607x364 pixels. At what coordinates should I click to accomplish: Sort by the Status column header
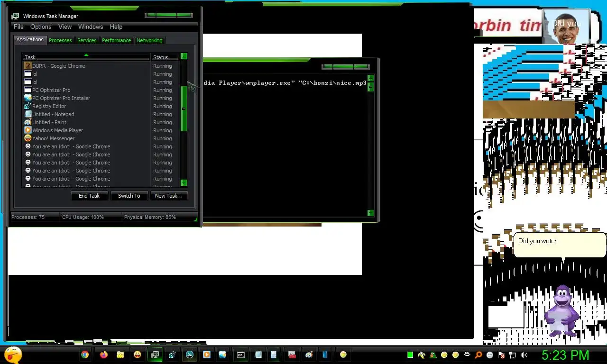(x=165, y=57)
